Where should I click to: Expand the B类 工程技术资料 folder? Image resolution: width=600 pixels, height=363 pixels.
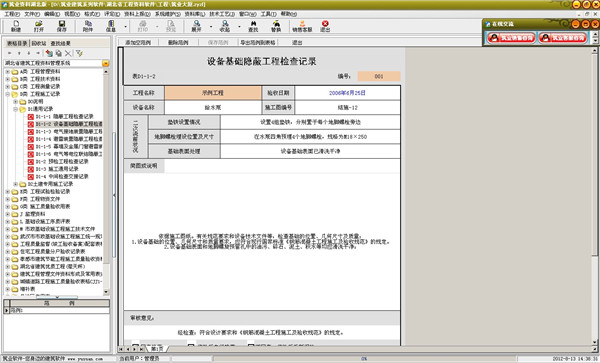point(7,79)
